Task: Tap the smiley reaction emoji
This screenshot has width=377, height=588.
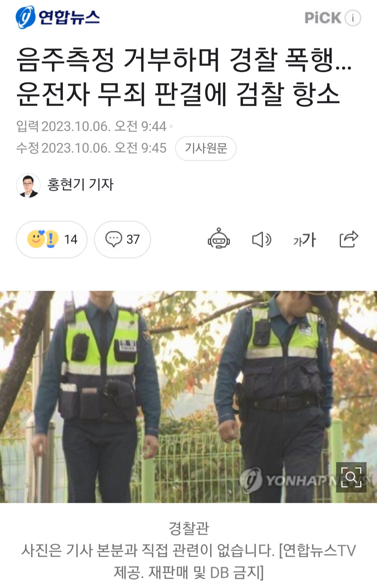Action: click(x=36, y=239)
